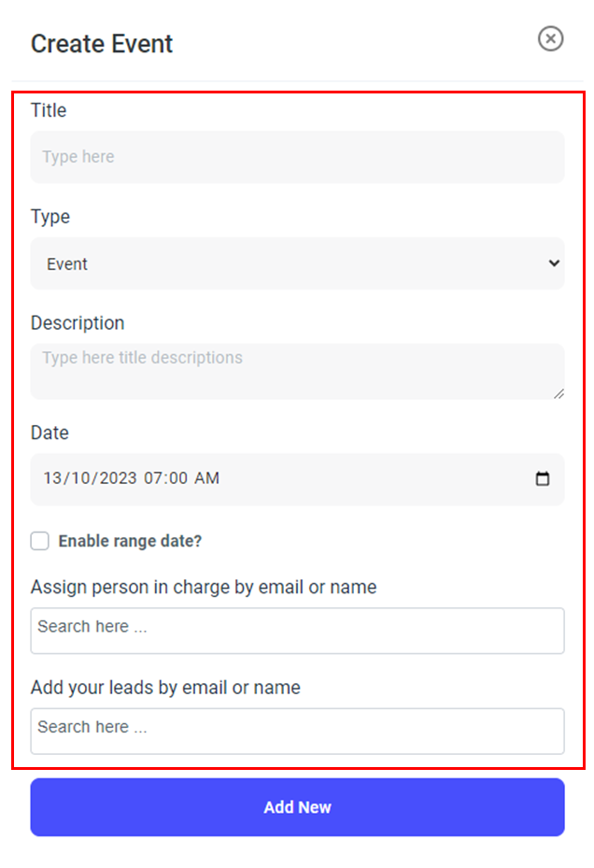
Task: Click the resize handle of the Description box
Action: pos(559,393)
